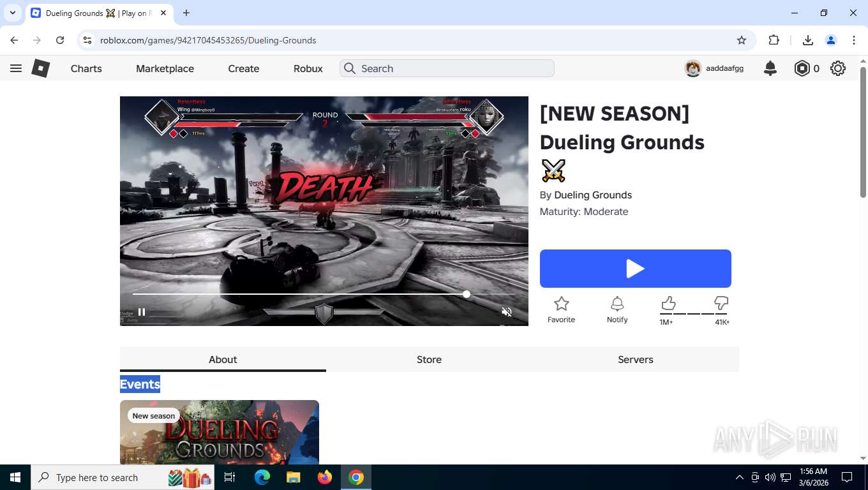Viewport: 868px width, 490px height.
Task: Open the Create page
Action: click(244, 68)
